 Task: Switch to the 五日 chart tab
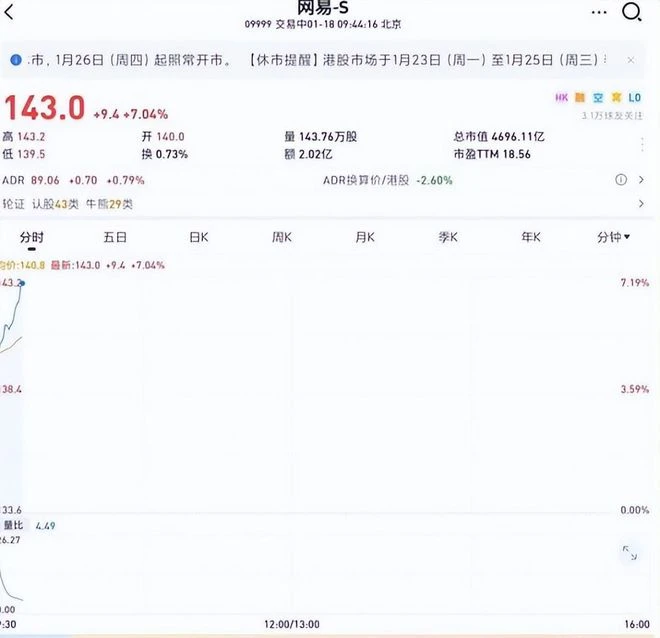pyautogui.click(x=115, y=237)
